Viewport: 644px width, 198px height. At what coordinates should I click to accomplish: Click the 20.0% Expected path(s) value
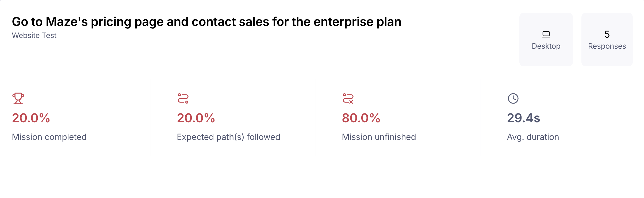196,118
